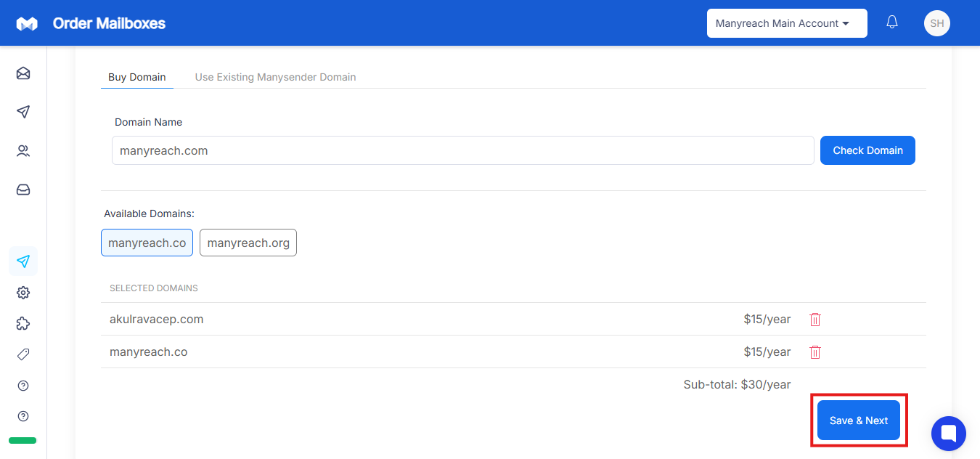Focus the Domain Name input field
The width and height of the screenshot is (980, 459).
pos(463,150)
